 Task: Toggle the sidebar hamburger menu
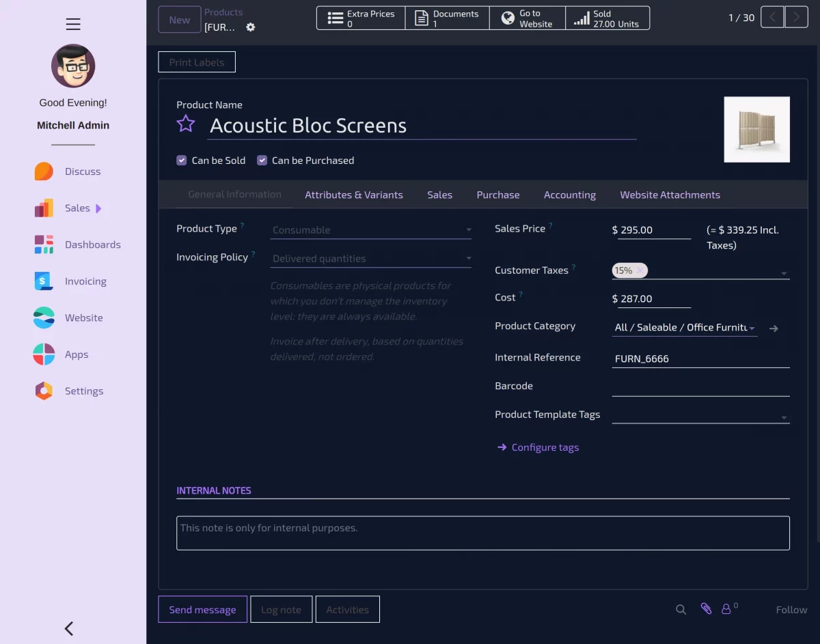pyautogui.click(x=73, y=24)
